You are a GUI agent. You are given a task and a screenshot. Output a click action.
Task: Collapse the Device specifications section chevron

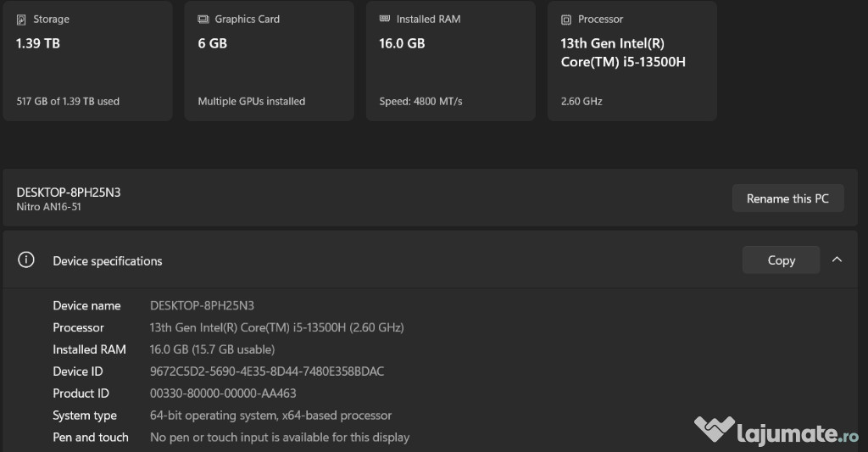pyautogui.click(x=837, y=259)
